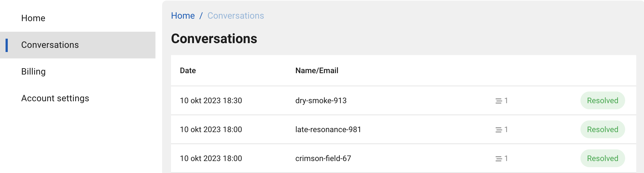Click the Conversations breadcrumb link
The height and width of the screenshot is (173, 644).
(x=236, y=16)
